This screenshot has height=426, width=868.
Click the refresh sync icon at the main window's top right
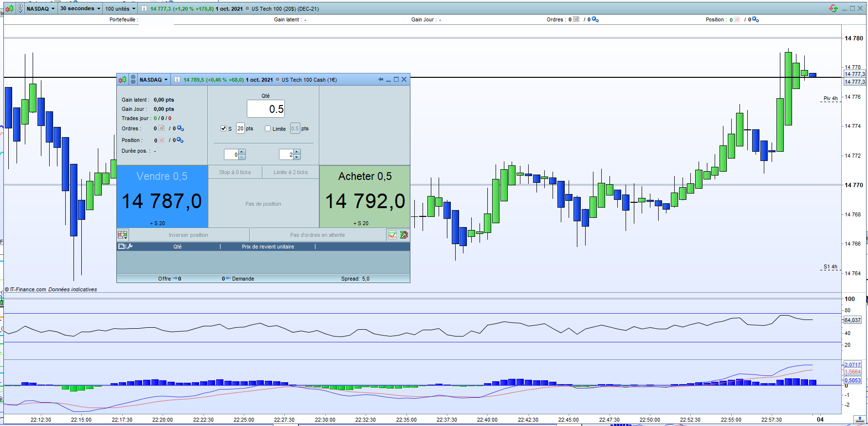pos(833,8)
